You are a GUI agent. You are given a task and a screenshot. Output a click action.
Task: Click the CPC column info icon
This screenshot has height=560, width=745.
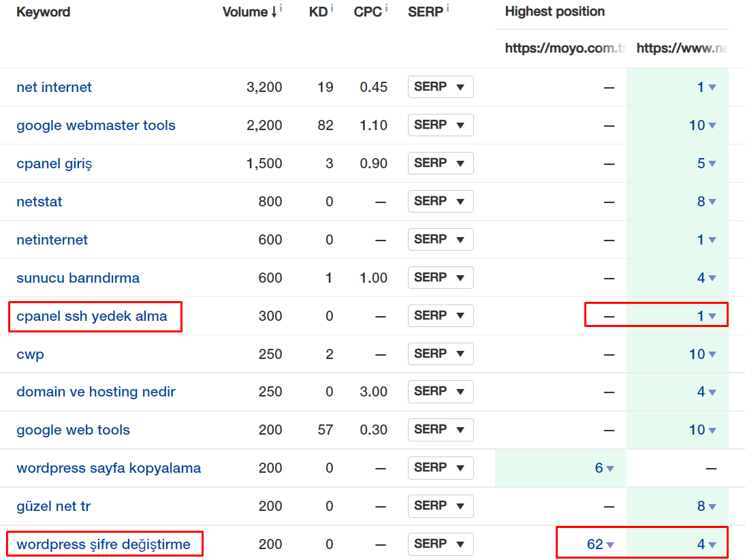click(x=386, y=7)
